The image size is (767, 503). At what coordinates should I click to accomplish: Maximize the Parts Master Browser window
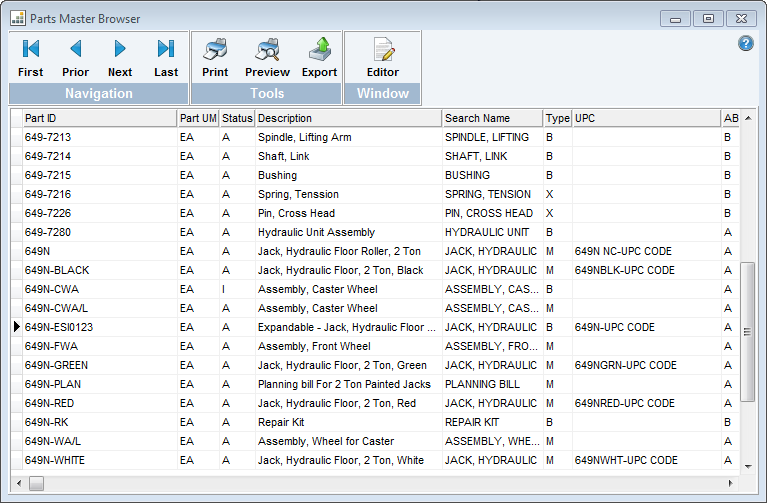coord(708,19)
